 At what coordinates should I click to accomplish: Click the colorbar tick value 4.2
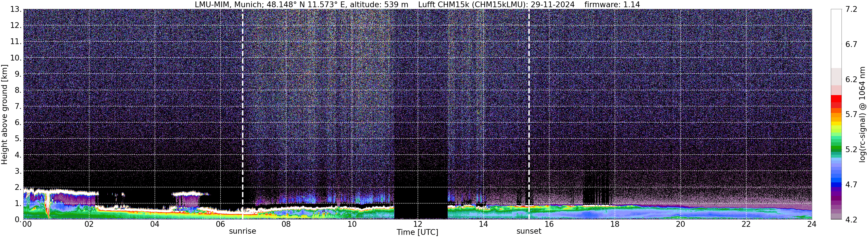pos(851,220)
